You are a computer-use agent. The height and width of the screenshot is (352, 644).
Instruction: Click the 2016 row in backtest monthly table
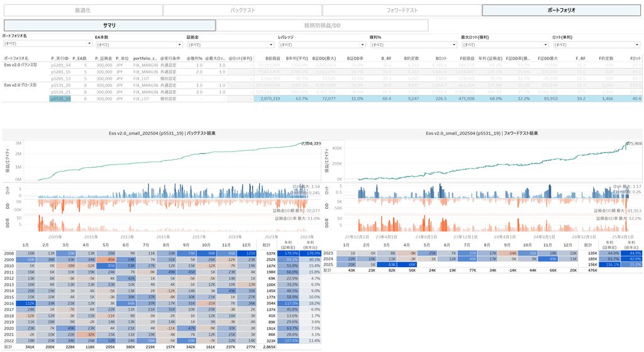[8, 302]
